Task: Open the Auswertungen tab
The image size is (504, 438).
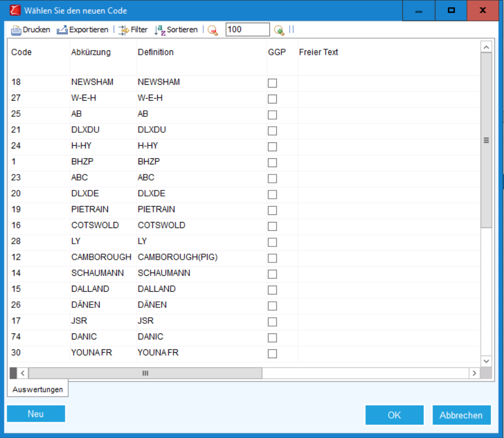Action: coord(38,389)
